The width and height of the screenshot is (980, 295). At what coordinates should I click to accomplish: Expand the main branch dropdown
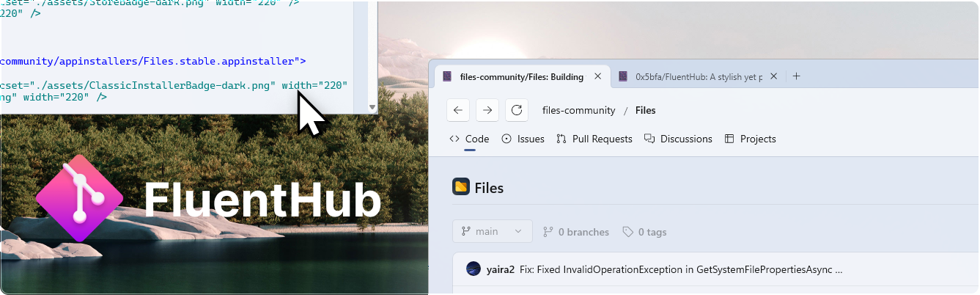493,231
